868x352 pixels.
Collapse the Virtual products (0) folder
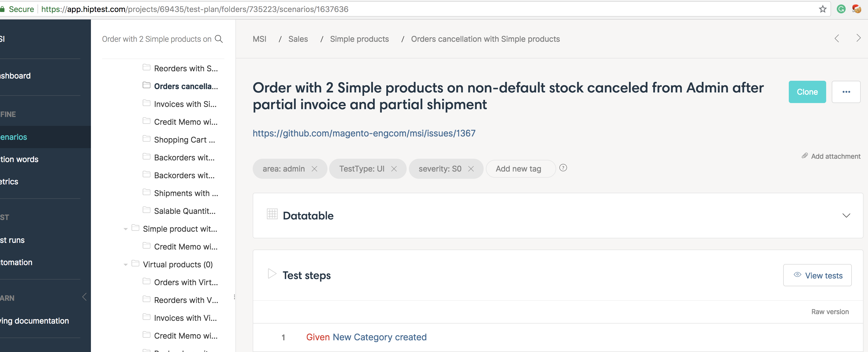(125, 265)
